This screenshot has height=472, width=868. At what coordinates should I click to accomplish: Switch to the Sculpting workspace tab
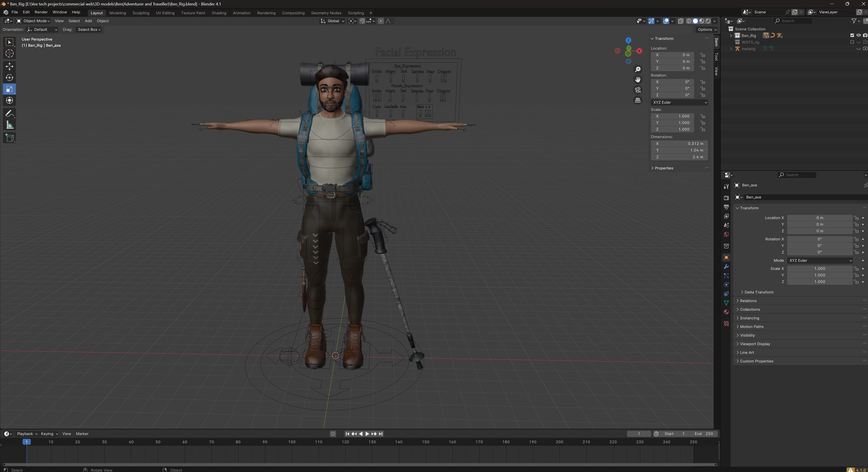pyautogui.click(x=141, y=13)
